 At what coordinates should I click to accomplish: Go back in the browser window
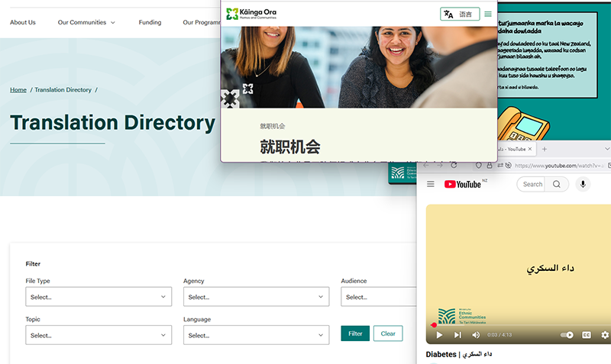tap(426, 165)
